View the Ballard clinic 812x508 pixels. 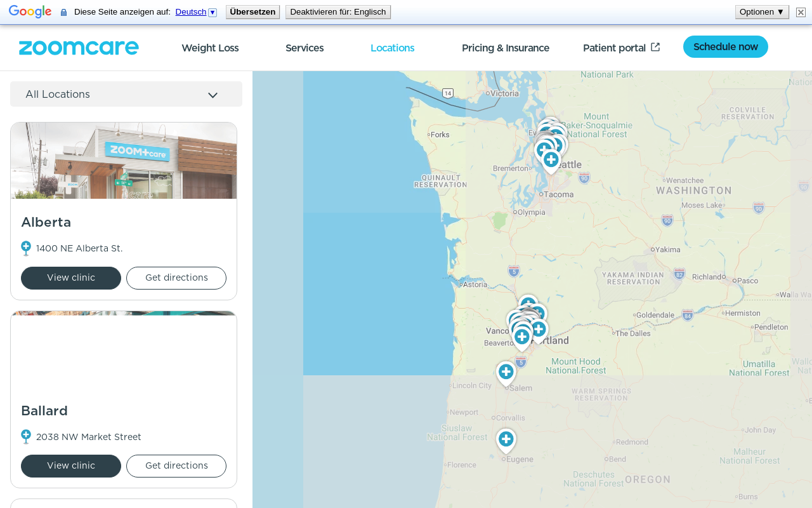[x=71, y=466]
